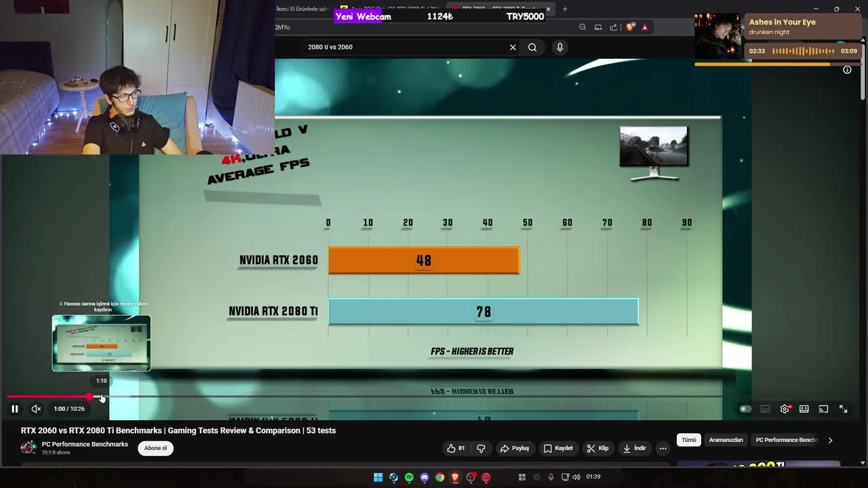Open the Windows Start menu

378,477
